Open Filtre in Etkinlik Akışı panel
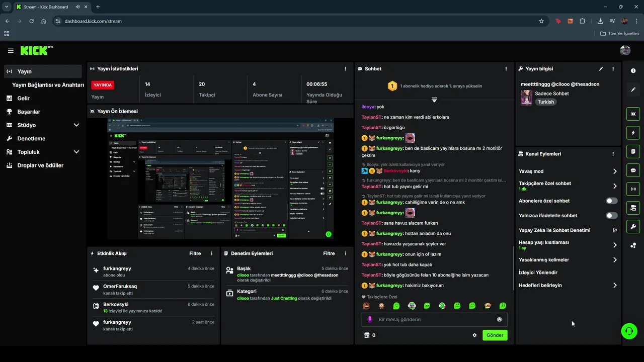This screenshot has width=644, height=362. coord(195,254)
